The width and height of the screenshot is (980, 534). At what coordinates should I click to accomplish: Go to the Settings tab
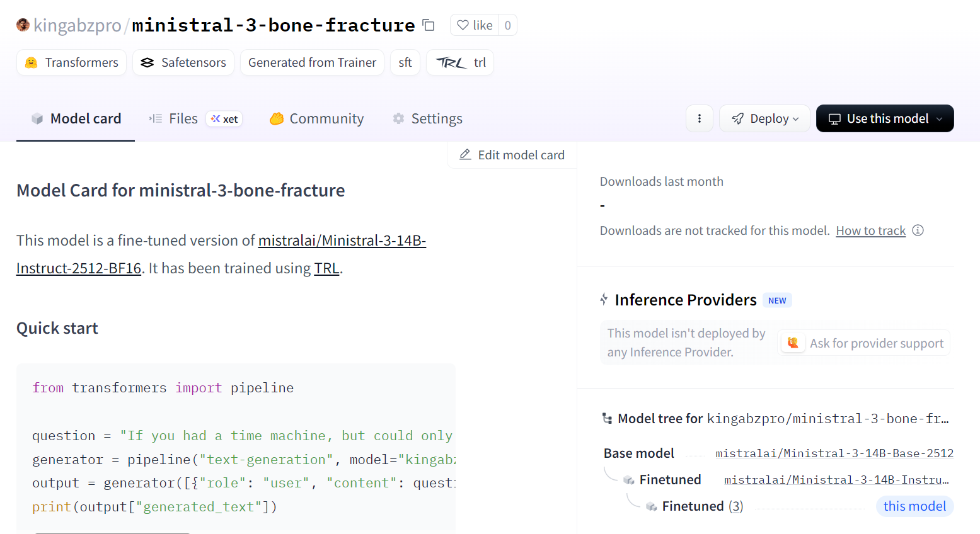point(427,118)
